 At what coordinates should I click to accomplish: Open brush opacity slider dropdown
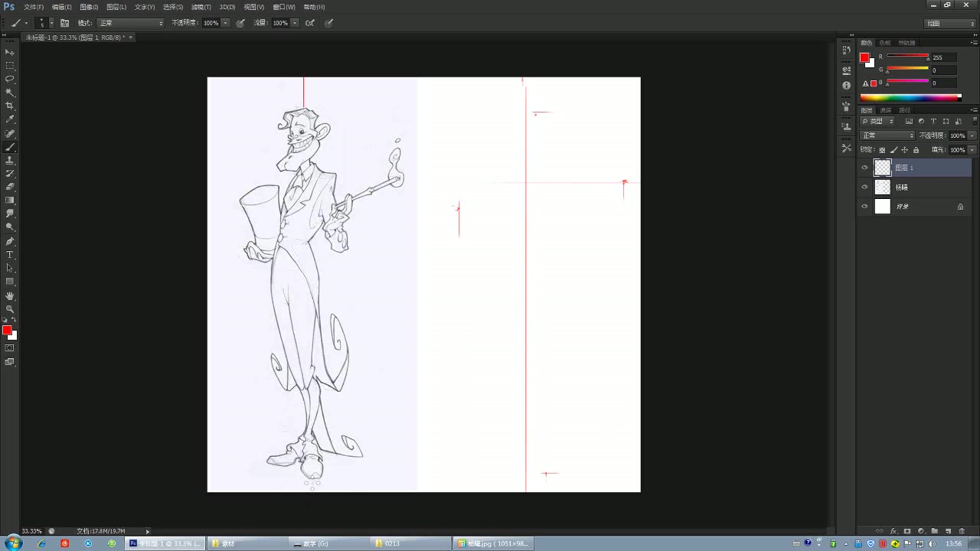pyautogui.click(x=225, y=23)
